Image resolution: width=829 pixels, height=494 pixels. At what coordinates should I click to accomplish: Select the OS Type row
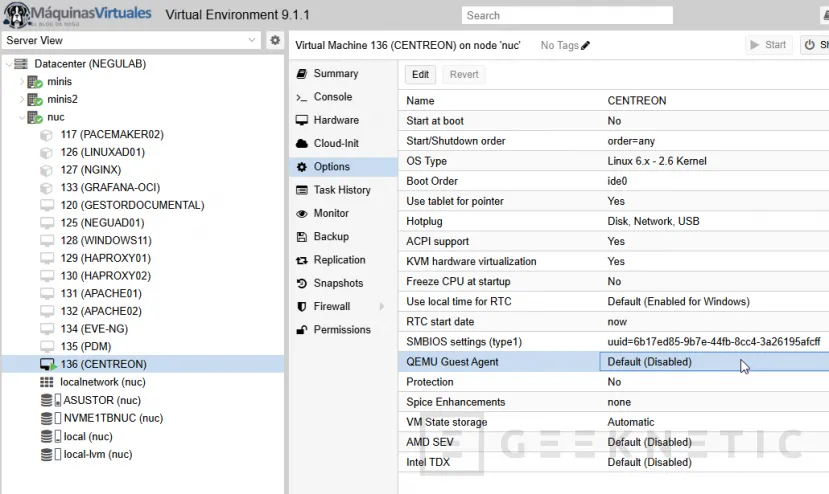click(x=613, y=161)
